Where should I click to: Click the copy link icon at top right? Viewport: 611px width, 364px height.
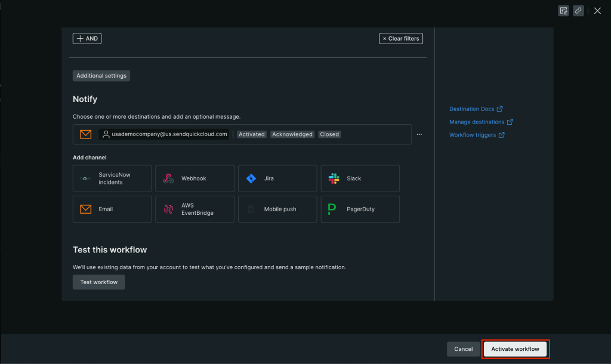tap(578, 10)
